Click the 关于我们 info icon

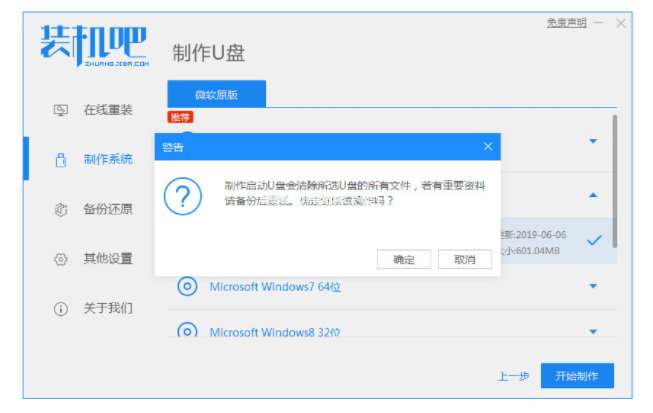click(x=60, y=308)
